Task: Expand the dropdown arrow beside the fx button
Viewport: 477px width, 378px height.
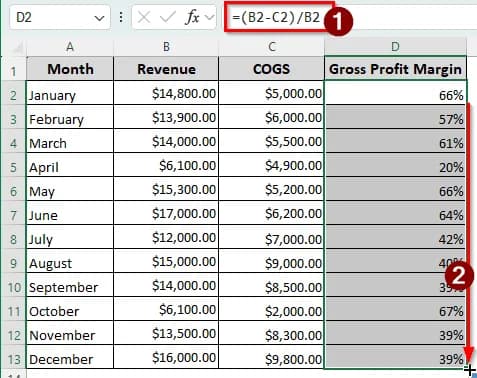Action: 209,17
